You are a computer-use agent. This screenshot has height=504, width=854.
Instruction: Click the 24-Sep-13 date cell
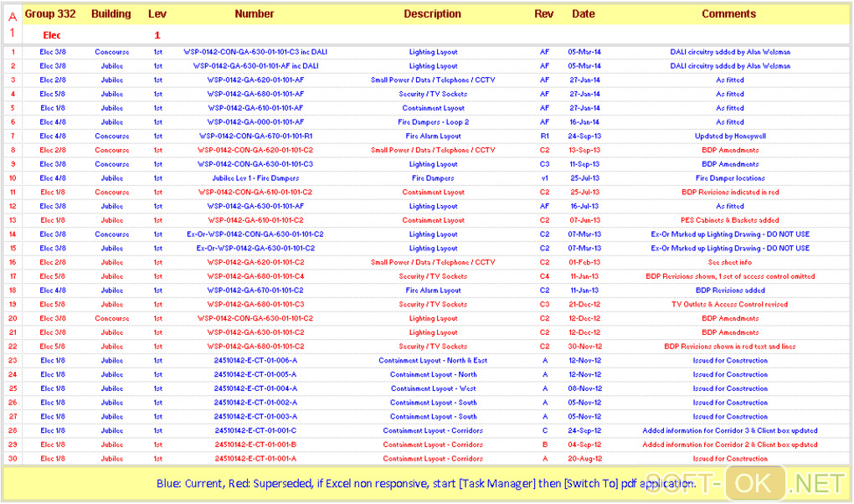tap(584, 136)
